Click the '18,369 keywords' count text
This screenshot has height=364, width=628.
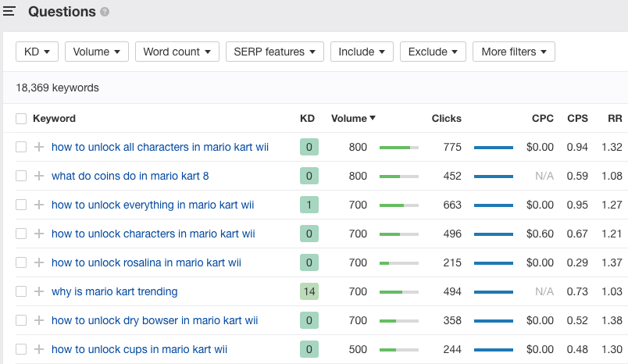pyautogui.click(x=57, y=87)
